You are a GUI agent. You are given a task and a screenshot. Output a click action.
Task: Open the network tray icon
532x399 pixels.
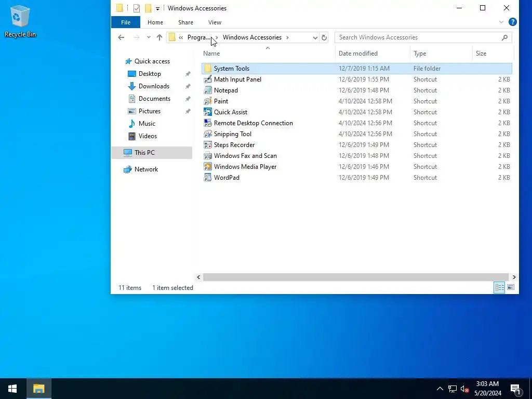coord(453,389)
